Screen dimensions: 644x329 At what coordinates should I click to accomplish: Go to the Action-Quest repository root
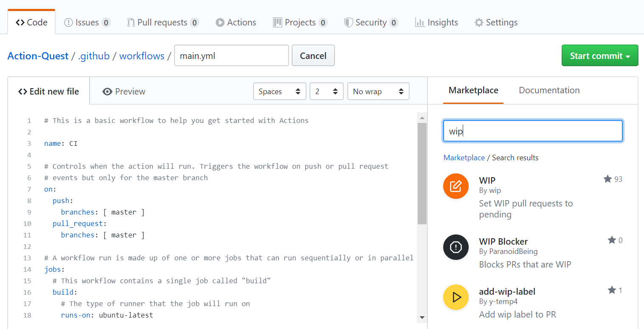coord(38,56)
